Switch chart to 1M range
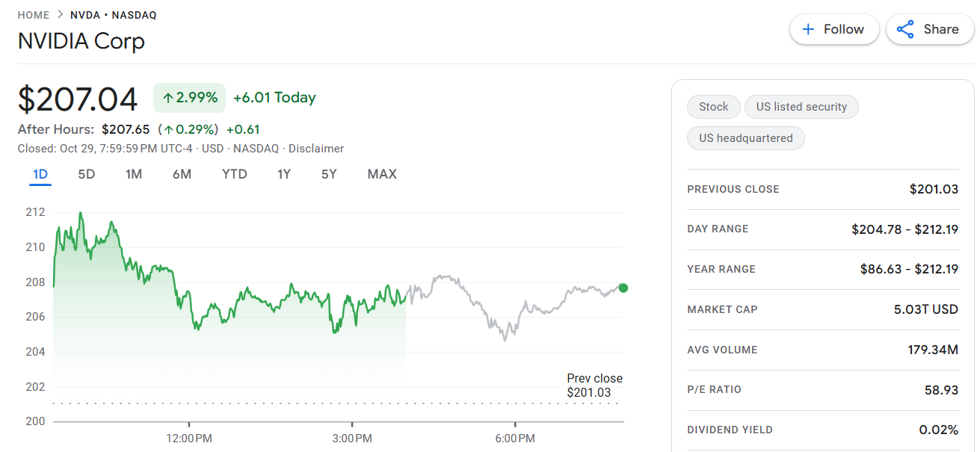The image size is (980, 452). 134,174
